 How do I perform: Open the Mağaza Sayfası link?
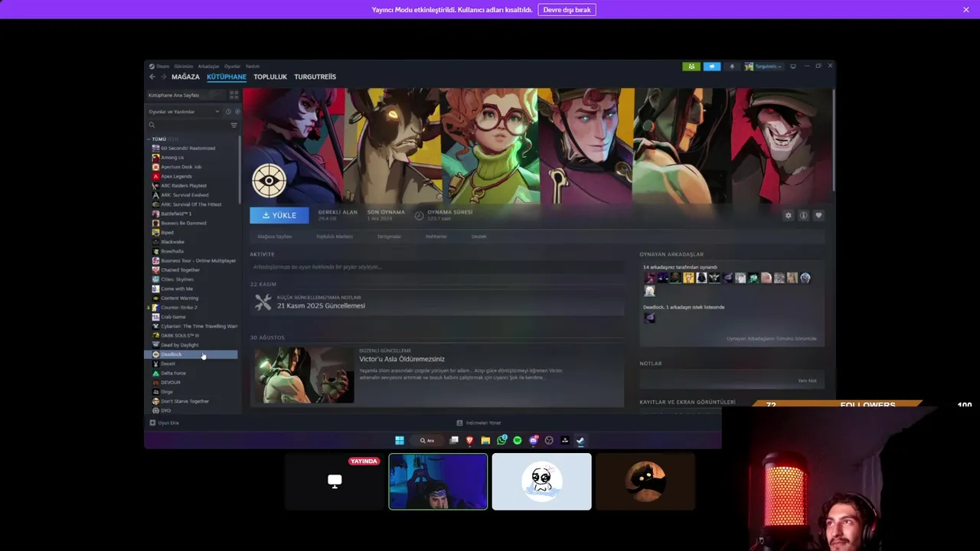click(x=275, y=236)
